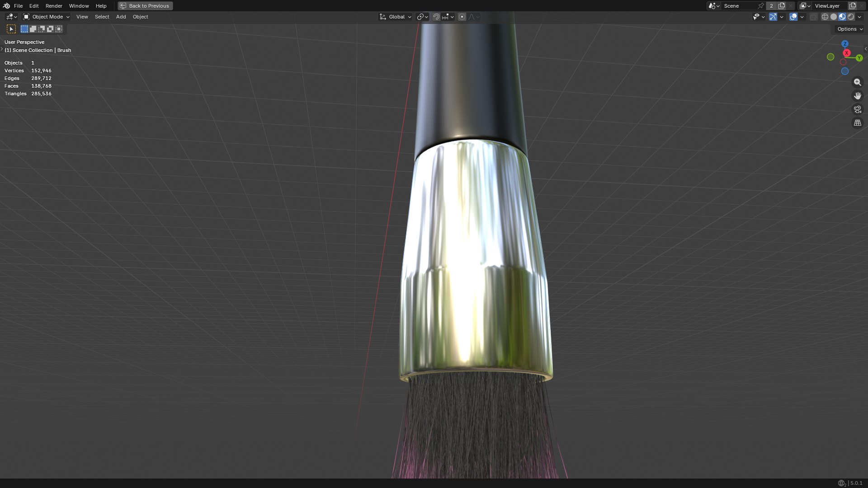Choose Intersect selection mode
Screen dimensions: 868x488
59,29
